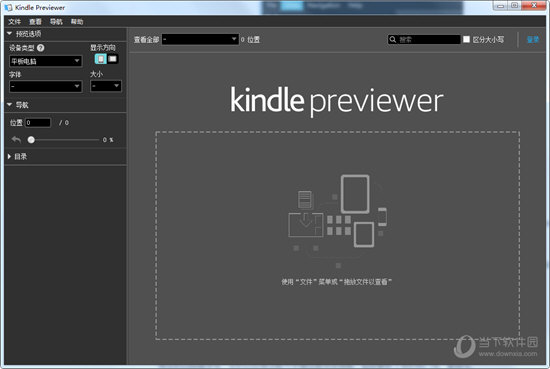Open the 文件 (File) menu
Screen dimensions: 550x369
(15, 22)
